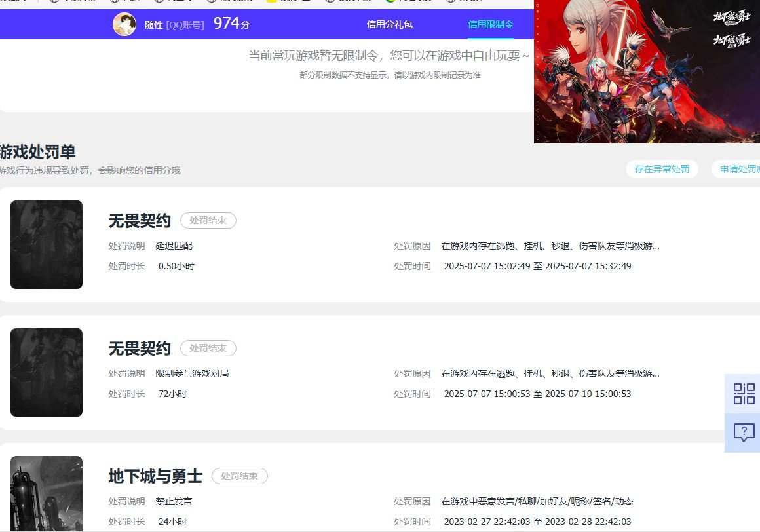Click the 地下城与勇士 penalty title
The width and height of the screenshot is (760, 532).
point(155,476)
